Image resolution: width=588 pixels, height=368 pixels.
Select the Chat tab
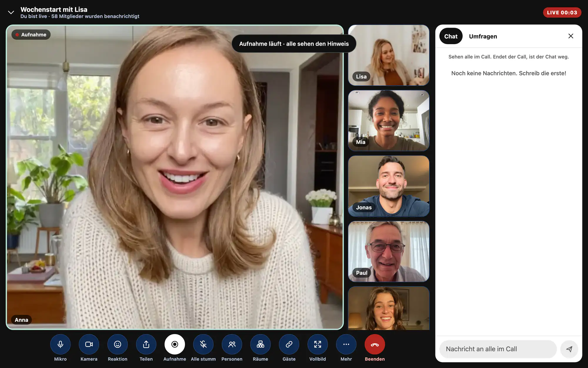pos(451,36)
